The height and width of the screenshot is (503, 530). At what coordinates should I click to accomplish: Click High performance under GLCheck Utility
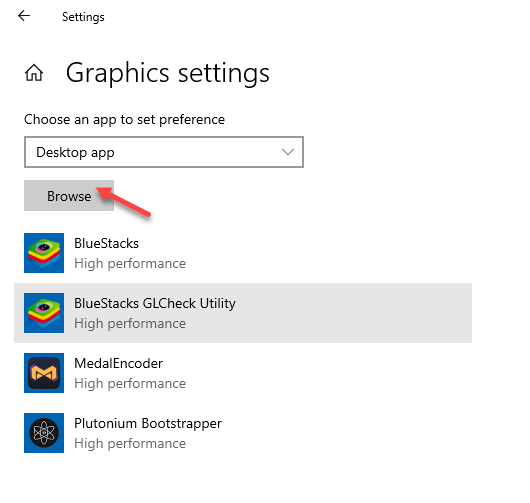tap(130, 324)
